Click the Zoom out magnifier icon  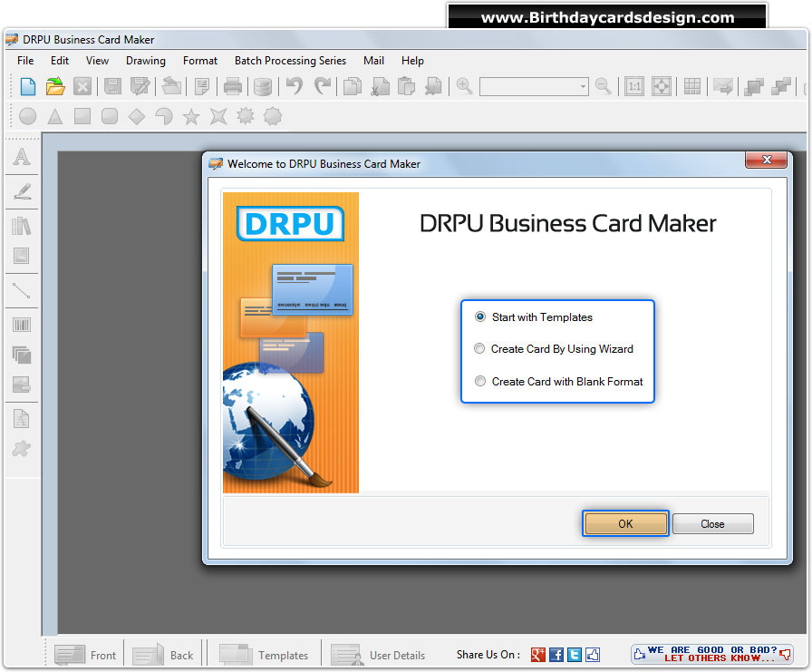pos(604,86)
